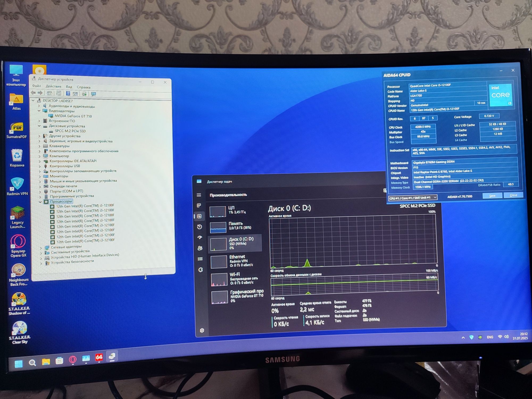Select Очереди печати tree item
532x399 pixels.
coord(63,186)
